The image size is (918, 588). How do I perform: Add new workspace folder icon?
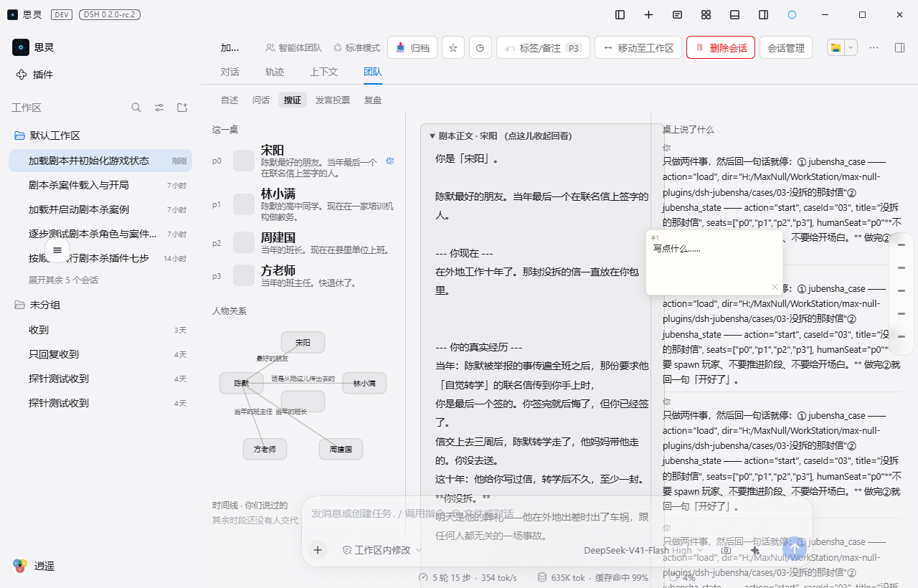coord(182,108)
